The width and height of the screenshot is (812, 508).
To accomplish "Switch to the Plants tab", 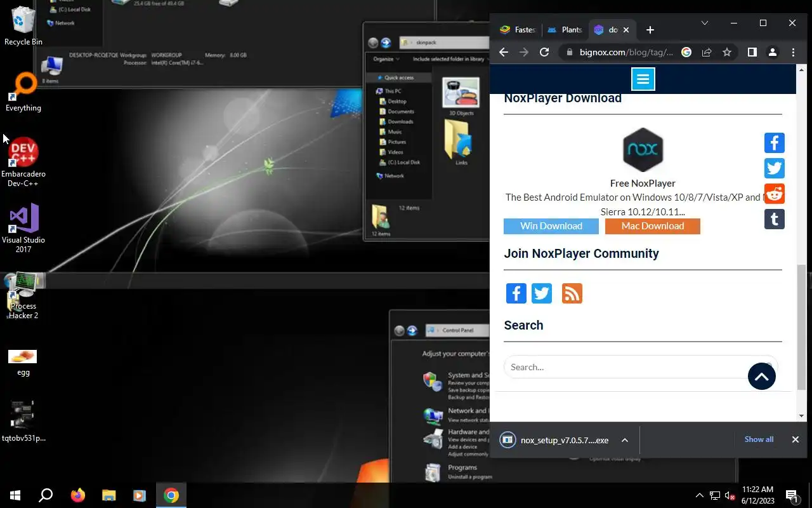I will [565, 30].
